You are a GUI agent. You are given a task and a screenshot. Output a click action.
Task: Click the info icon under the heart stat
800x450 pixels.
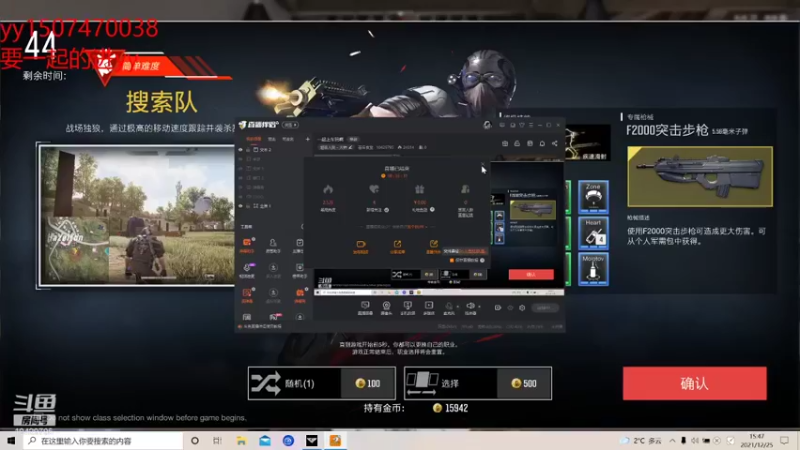pyautogui.click(x=386, y=210)
